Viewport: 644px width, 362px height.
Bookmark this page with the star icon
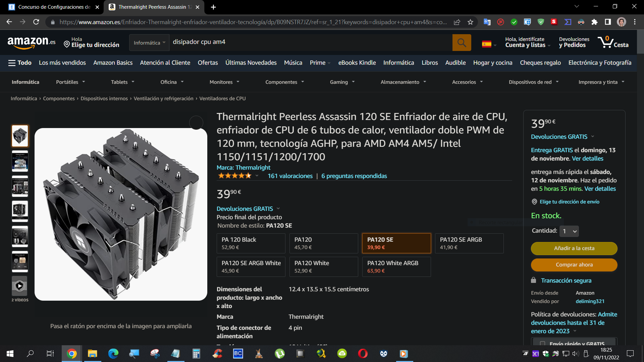pyautogui.click(x=470, y=22)
